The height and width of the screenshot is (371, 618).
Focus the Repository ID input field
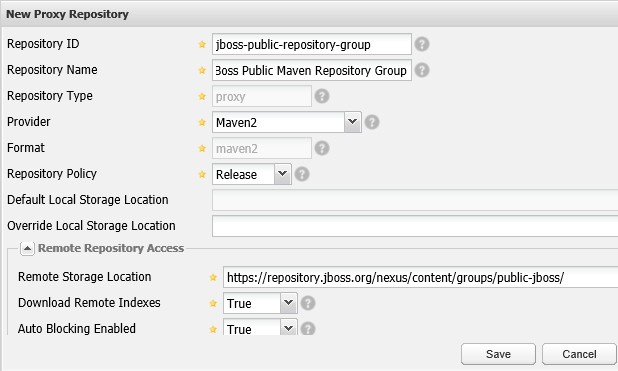312,44
